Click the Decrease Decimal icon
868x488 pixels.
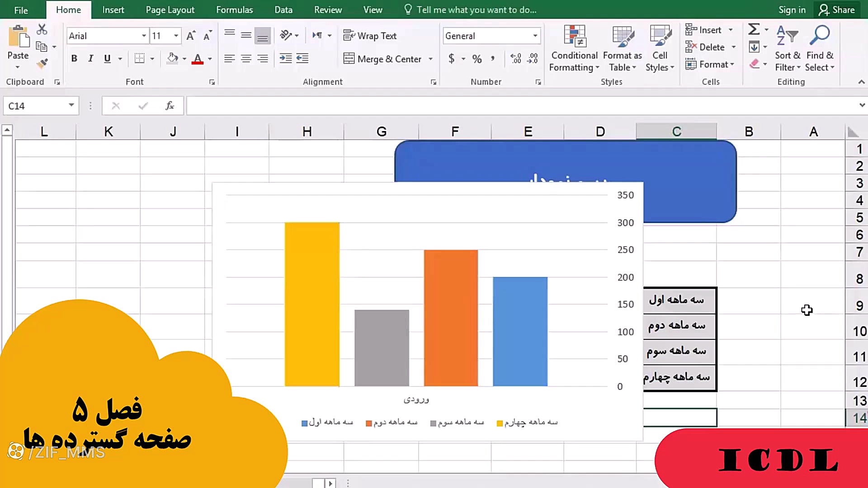click(533, 59)
